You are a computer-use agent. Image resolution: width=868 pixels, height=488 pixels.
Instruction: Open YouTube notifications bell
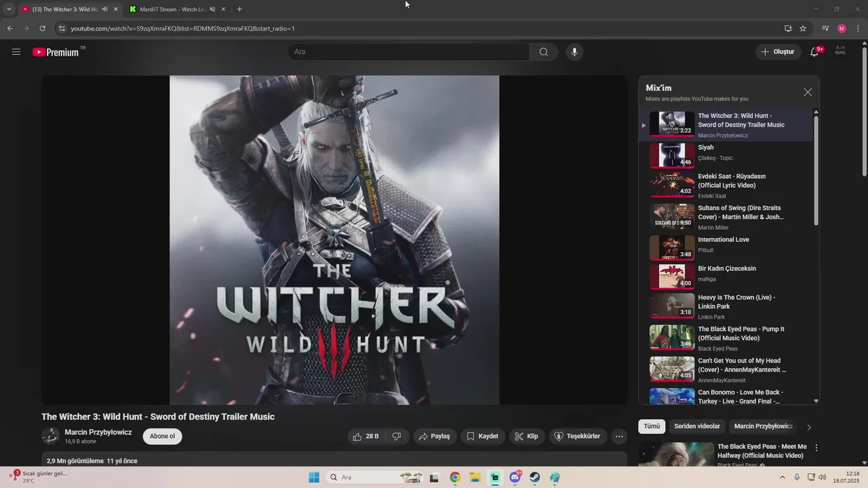coord(815,52)
